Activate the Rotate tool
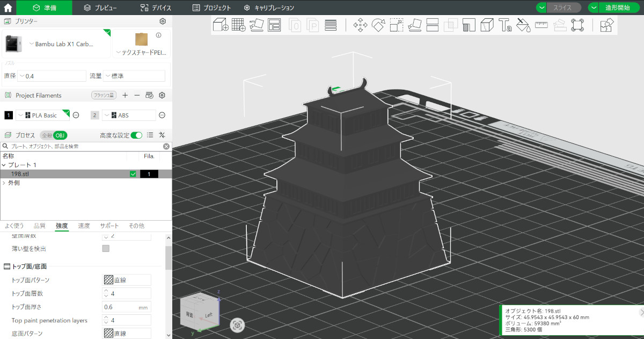This screenshot has width=644, height=339. click(378, 25)
